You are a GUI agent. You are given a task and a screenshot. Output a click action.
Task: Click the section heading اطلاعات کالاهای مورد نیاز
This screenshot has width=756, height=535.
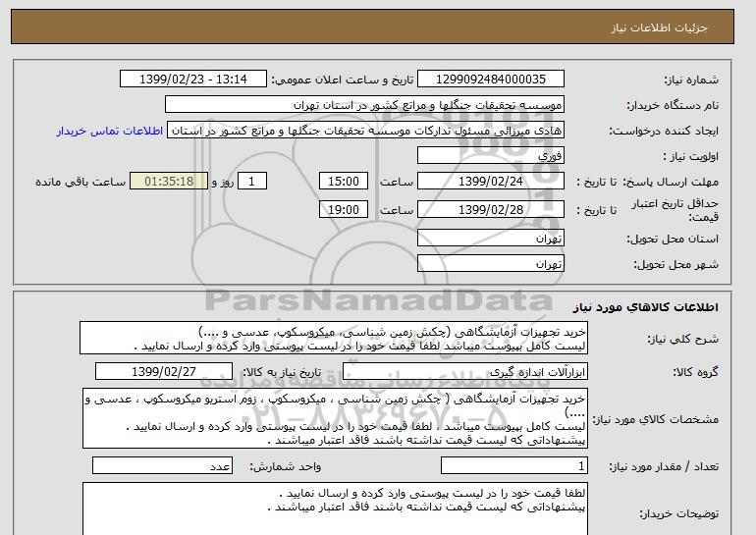(x=646, y=307)
